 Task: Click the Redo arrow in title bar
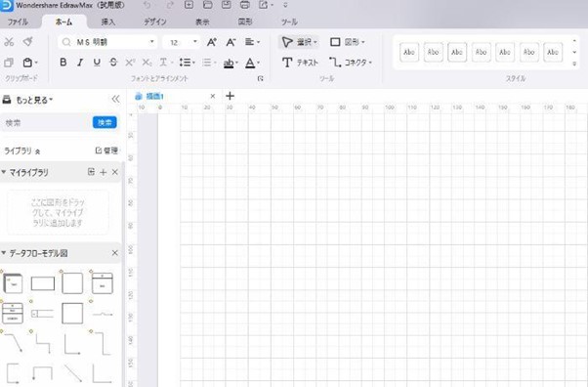click(170, 5)
